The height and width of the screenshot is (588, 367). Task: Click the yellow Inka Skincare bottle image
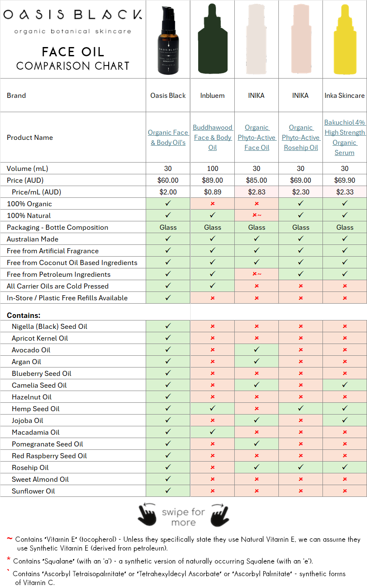(345, 40)
